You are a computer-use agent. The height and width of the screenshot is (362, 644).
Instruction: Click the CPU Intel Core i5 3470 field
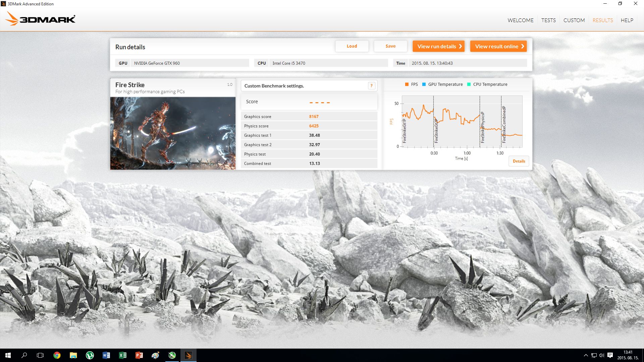point(321,63)
